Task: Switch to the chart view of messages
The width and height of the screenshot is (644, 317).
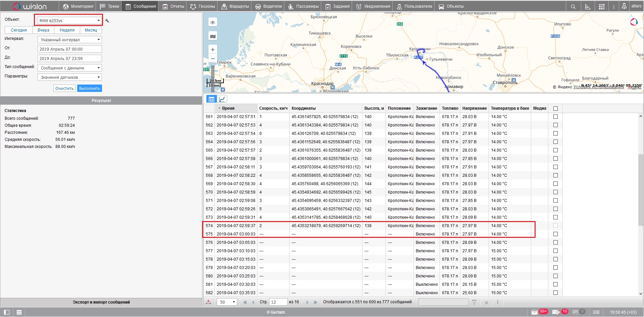Action: 222,99
